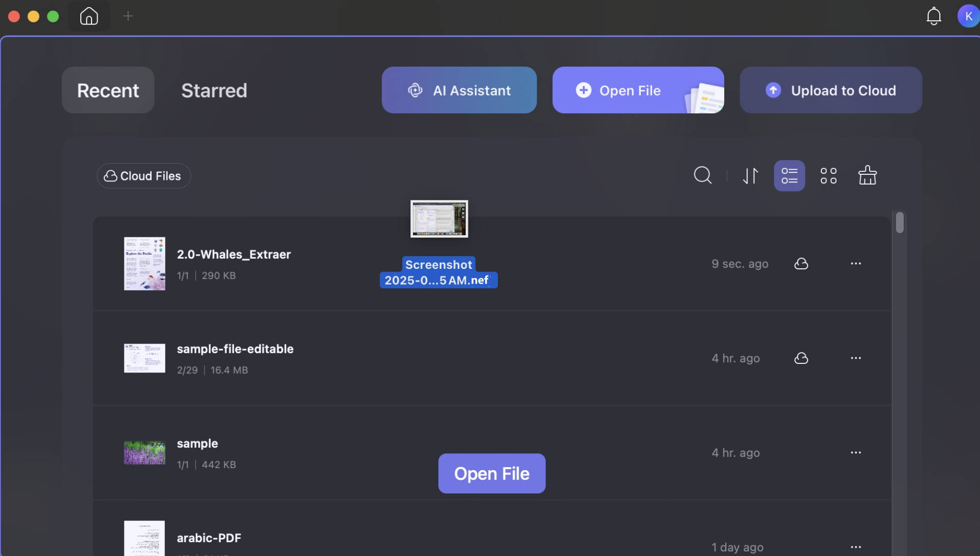Switch to grid thumbnail view
The height and width of the screenshot is (556, 980).
click(x=828, y=176)
